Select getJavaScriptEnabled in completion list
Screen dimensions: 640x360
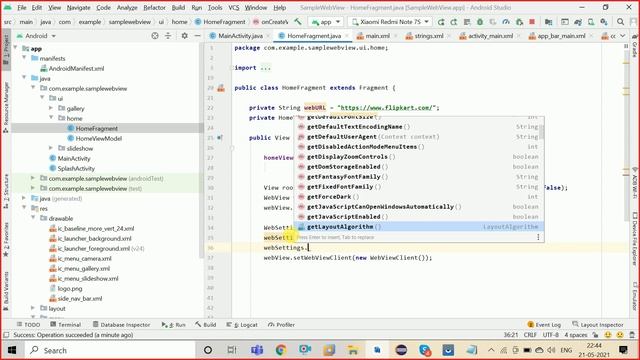pos(418,217)
